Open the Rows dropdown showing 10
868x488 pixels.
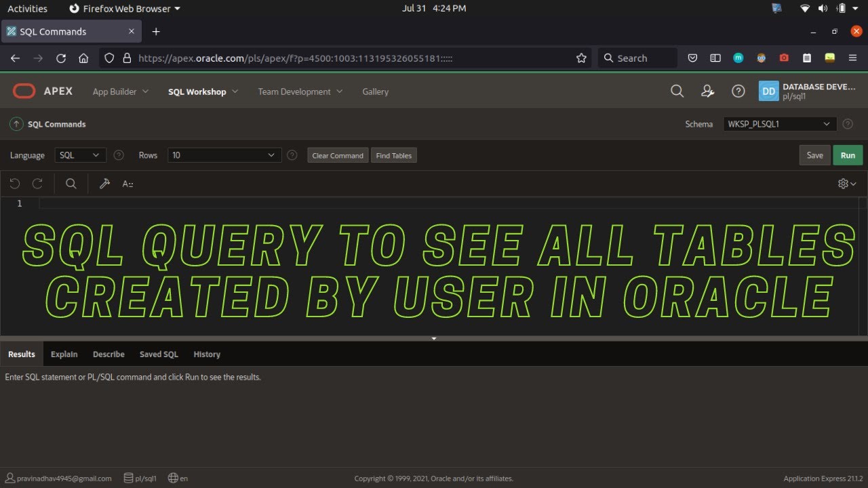coord(224,155)
